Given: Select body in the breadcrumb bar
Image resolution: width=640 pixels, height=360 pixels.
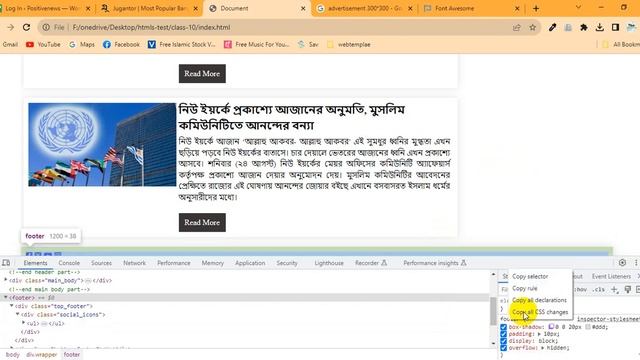Looking at the screenshot, I should coord(13,355).
